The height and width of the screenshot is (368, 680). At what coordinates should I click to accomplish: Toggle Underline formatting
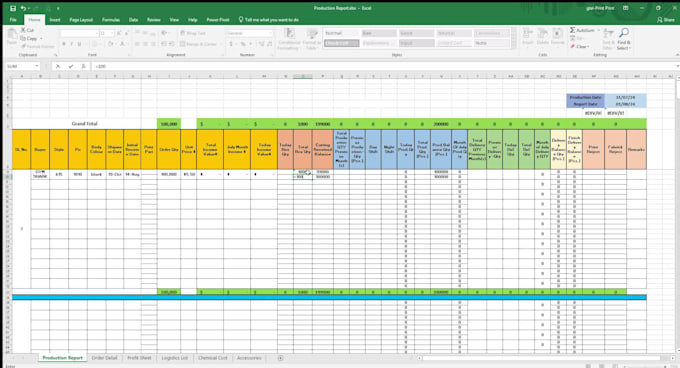tap(79, 44)
